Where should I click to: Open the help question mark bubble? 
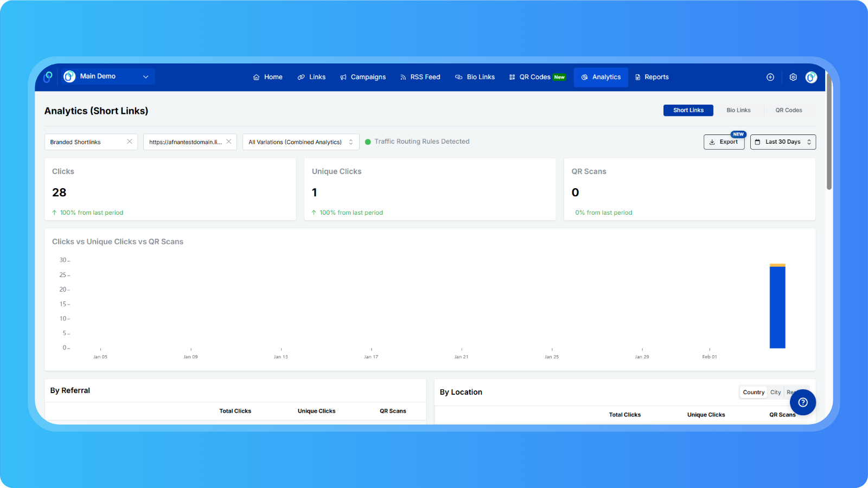802,402
